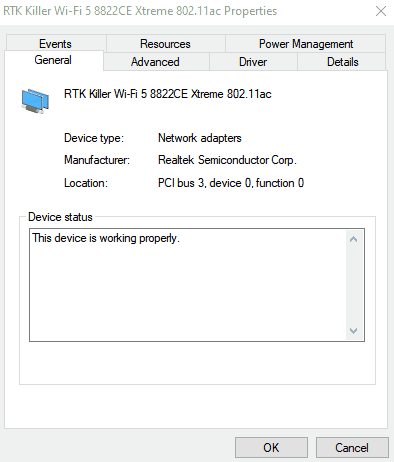394x462 pixels.
Task: Open the Resources tab
Action: click(x=165, y=44)
